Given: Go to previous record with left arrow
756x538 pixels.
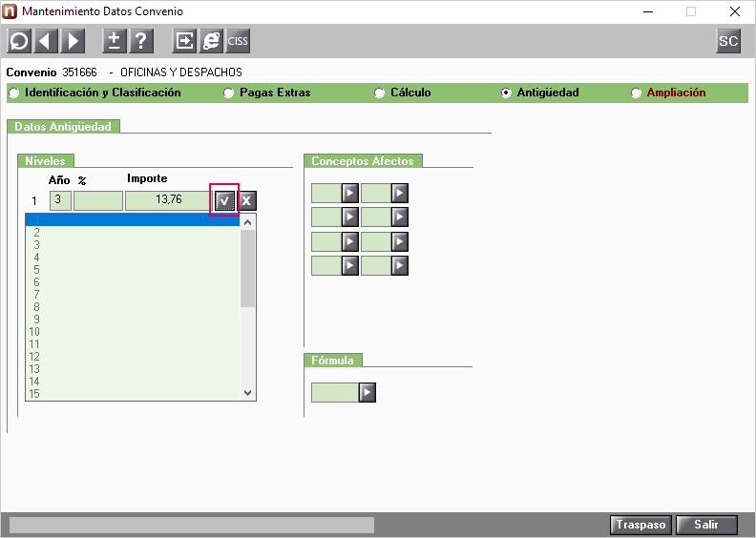Looking at the screenshot, I should pos(46,41).
